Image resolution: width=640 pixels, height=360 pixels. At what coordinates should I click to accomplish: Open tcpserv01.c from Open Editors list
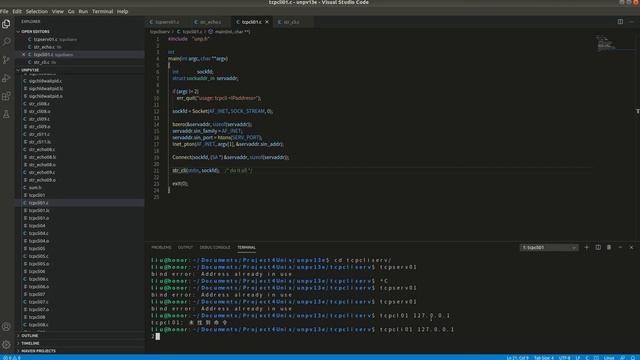[x=80, y=39]
